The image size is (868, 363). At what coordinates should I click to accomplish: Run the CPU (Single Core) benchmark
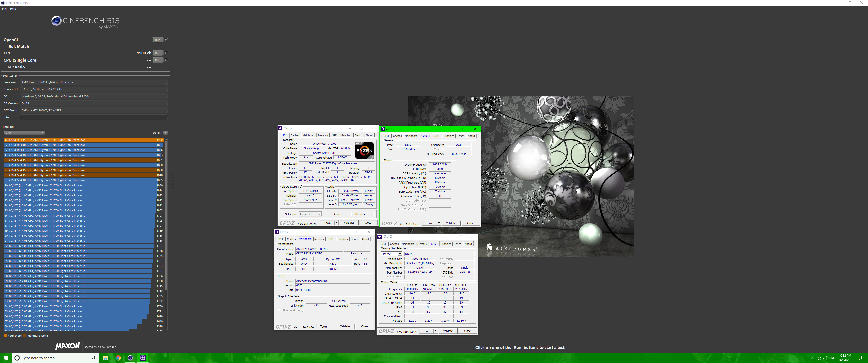point(158,60)
